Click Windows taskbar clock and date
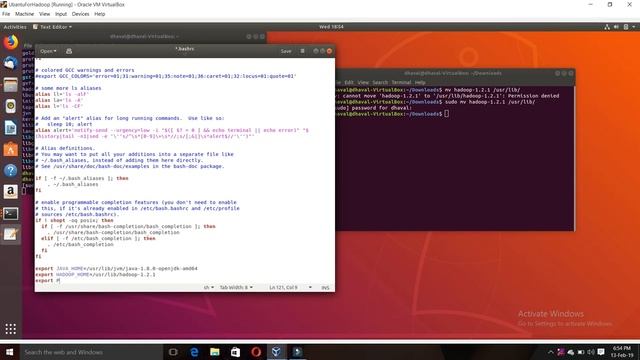 622,352
